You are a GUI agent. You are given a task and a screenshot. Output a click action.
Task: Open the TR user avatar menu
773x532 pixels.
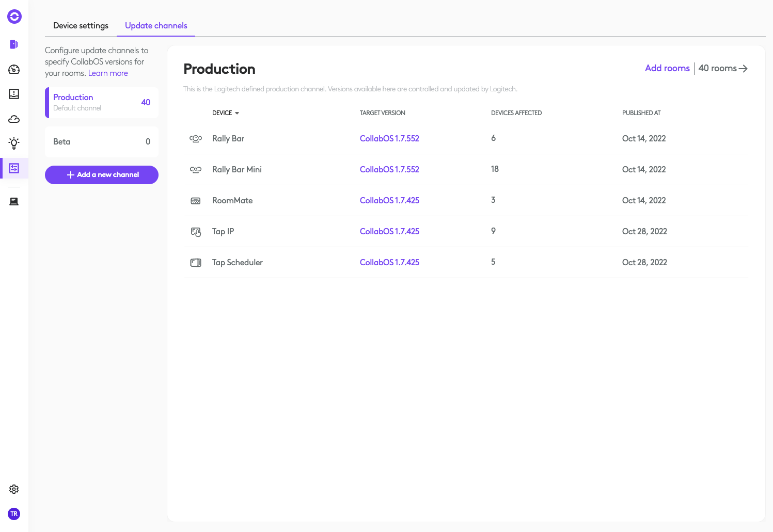(x=14, y=514)
